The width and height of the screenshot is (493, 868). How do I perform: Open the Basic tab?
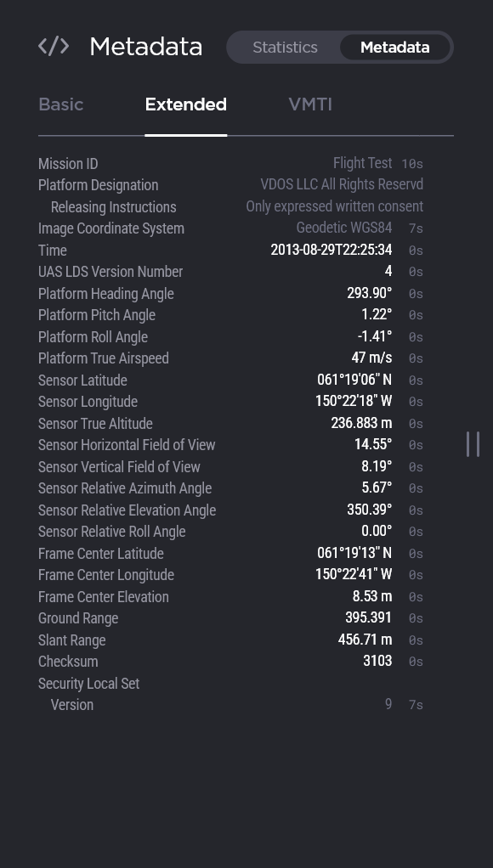point(61,104)
